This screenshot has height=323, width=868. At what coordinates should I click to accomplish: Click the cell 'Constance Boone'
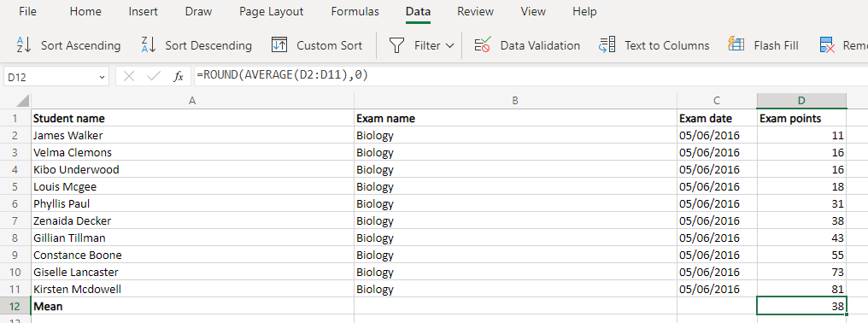coord(192,255)
